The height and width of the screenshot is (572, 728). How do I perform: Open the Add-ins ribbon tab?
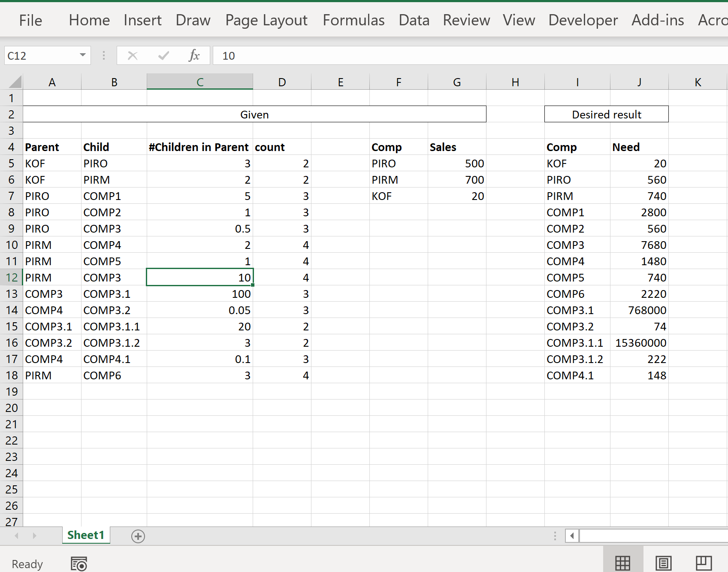(658, 20)
